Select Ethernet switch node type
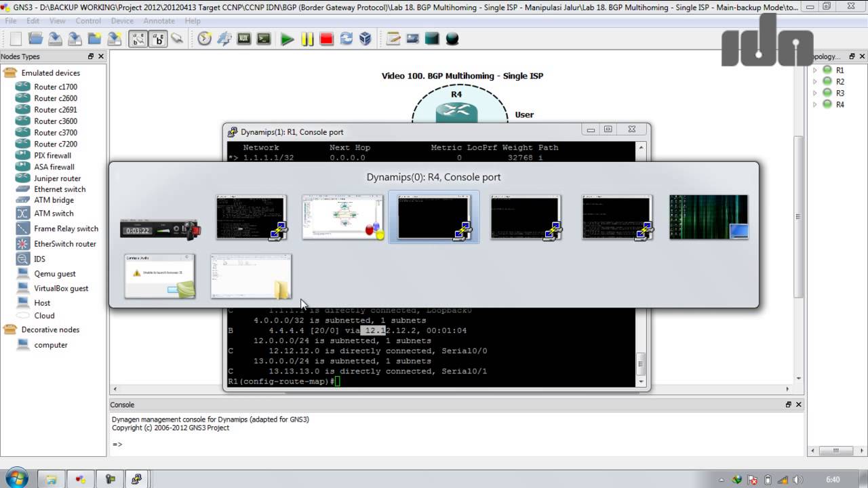The height and width of the screenshot is (488, 868). tap(60, 190)
